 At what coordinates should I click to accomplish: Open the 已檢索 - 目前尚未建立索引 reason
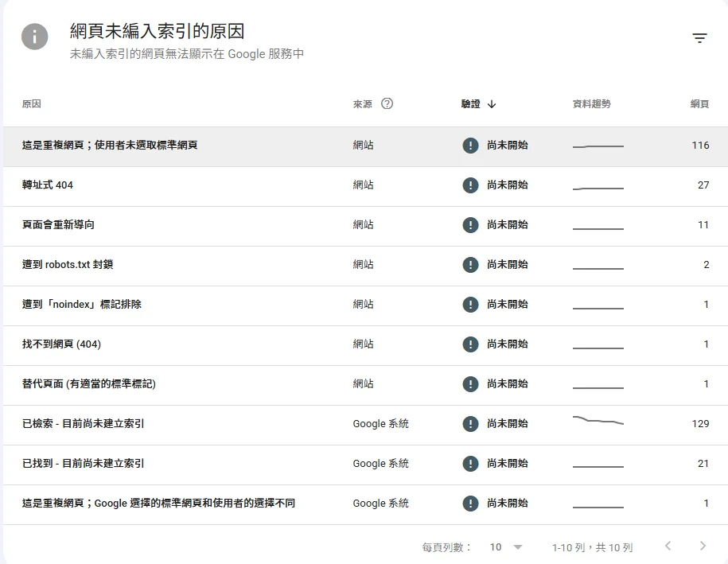[x=83, y=424]
